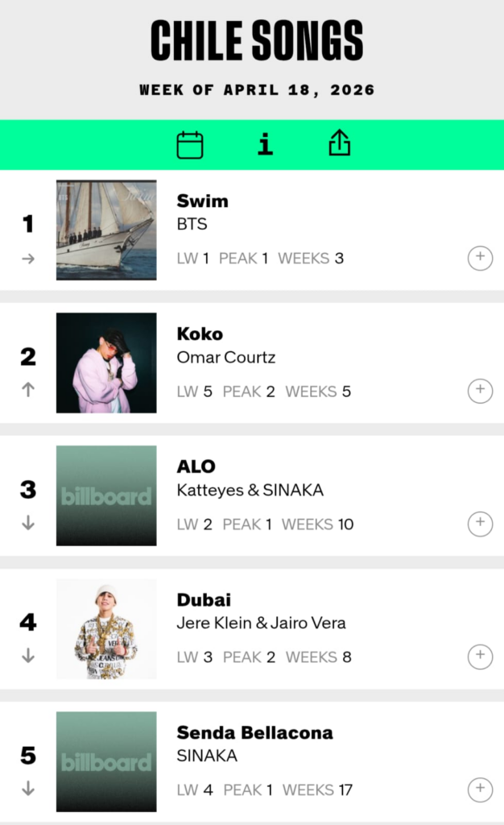Click Katteyes & SINAKA artist name
Image resolution: width=504 pixels, height=825 pixels.
pos(250,490)
